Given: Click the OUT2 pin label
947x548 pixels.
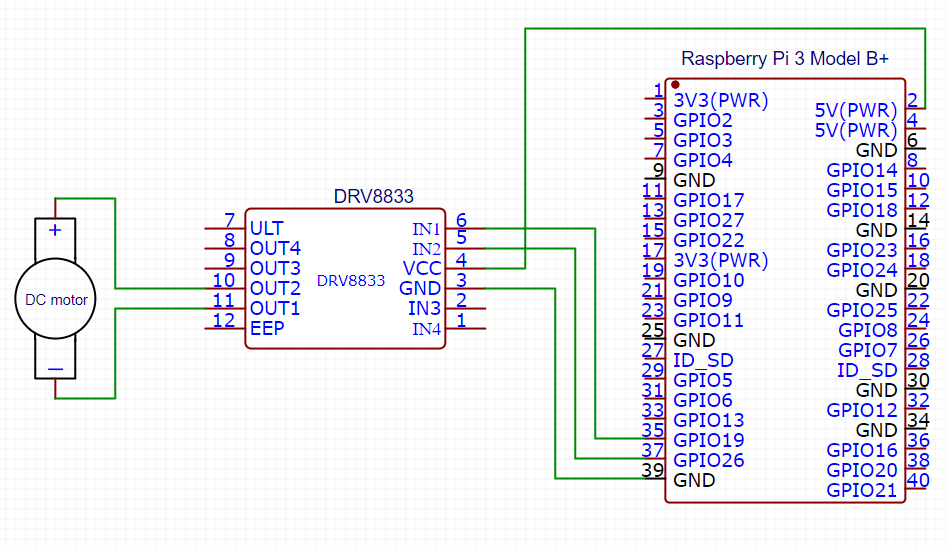Looking at the screenshot, I should 275,288.
